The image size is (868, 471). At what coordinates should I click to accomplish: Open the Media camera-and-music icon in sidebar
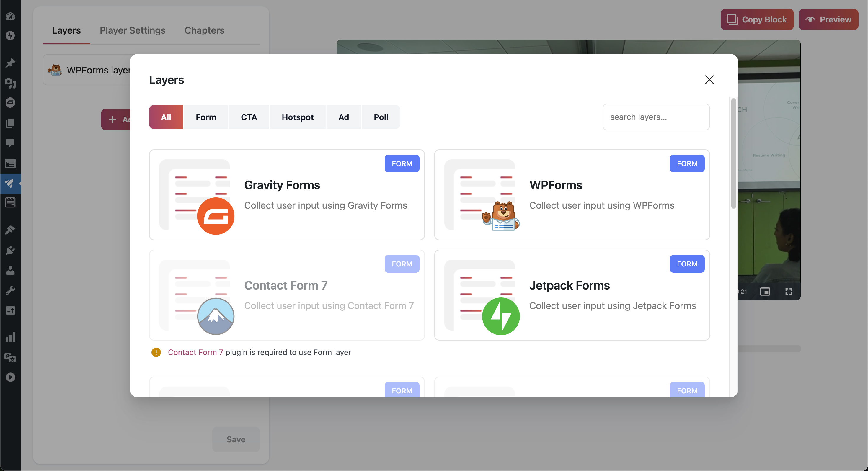10,83
